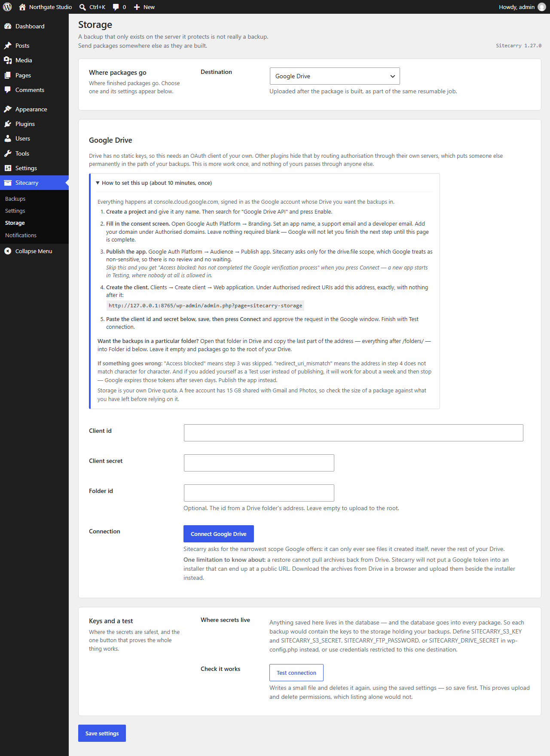Focus the Client id input field
This screenshot has height=756, width=550.
pos(354,433)
